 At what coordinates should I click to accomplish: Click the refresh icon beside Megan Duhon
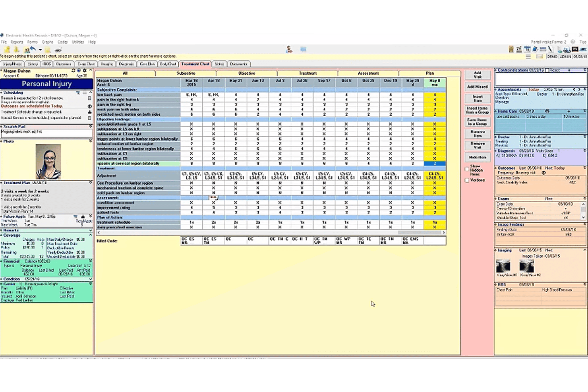click(73, 71)
